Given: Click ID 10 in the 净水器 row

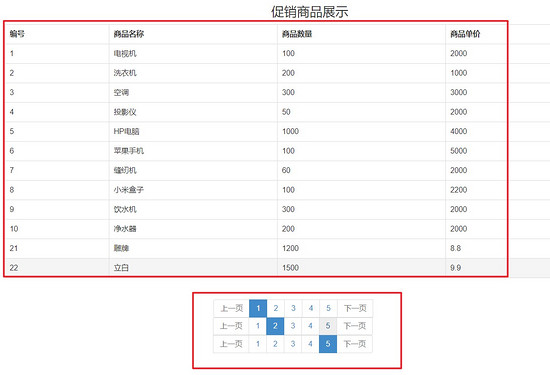Looking at the screenshot, I should 14,229.
